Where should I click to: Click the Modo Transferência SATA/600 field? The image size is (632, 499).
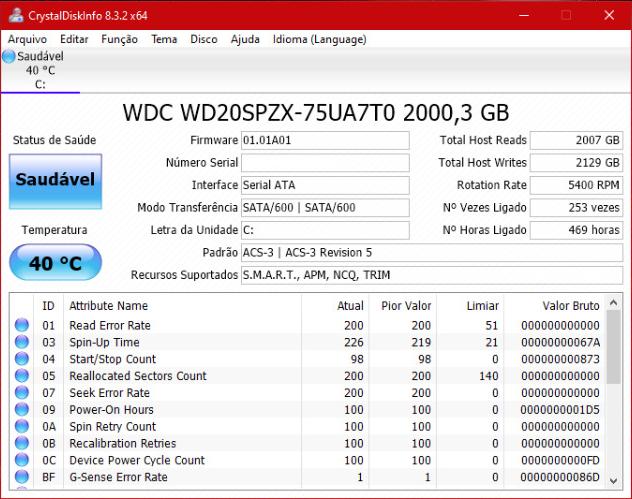tap(325, 208)
